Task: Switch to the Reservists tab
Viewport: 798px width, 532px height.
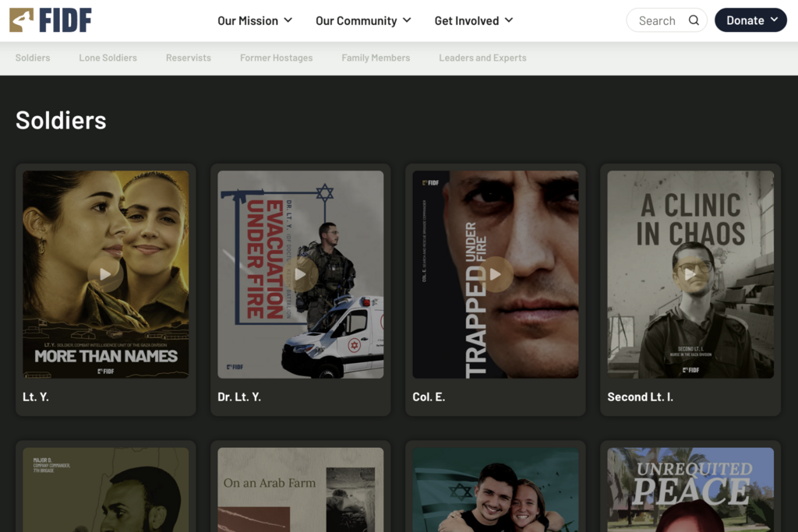Action: [x=189, y=58]
